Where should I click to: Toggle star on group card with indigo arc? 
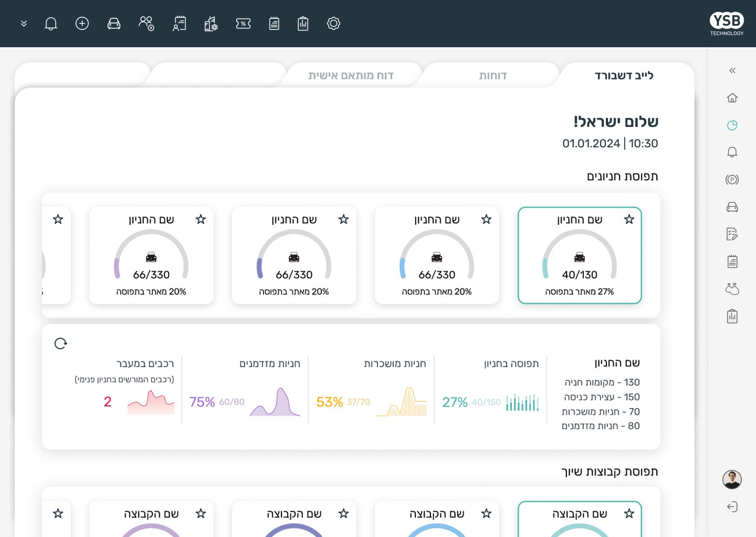click(343, 513)
